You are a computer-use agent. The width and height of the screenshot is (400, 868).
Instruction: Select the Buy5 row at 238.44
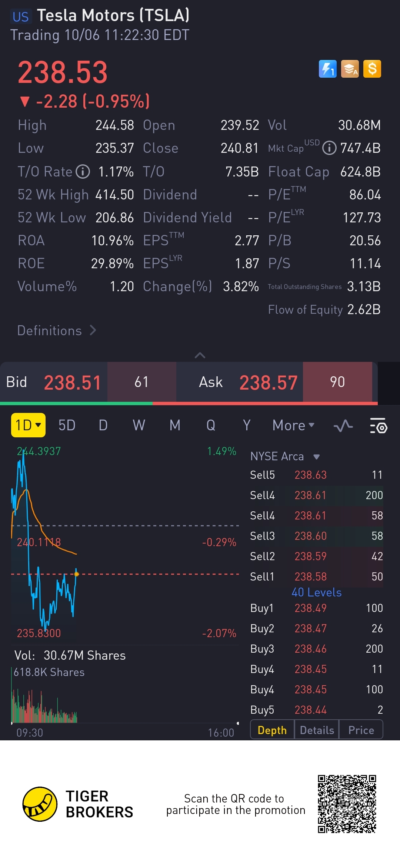[x=317, y=710]
